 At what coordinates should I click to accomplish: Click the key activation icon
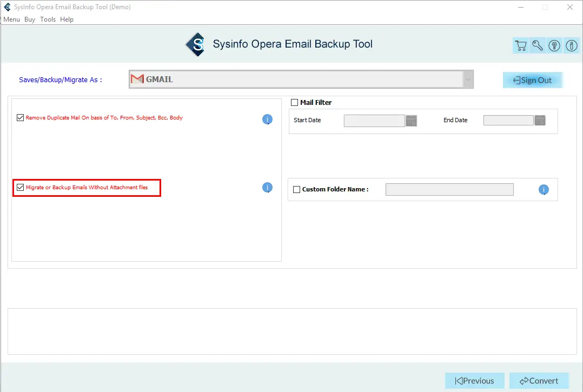click(537, 46)
